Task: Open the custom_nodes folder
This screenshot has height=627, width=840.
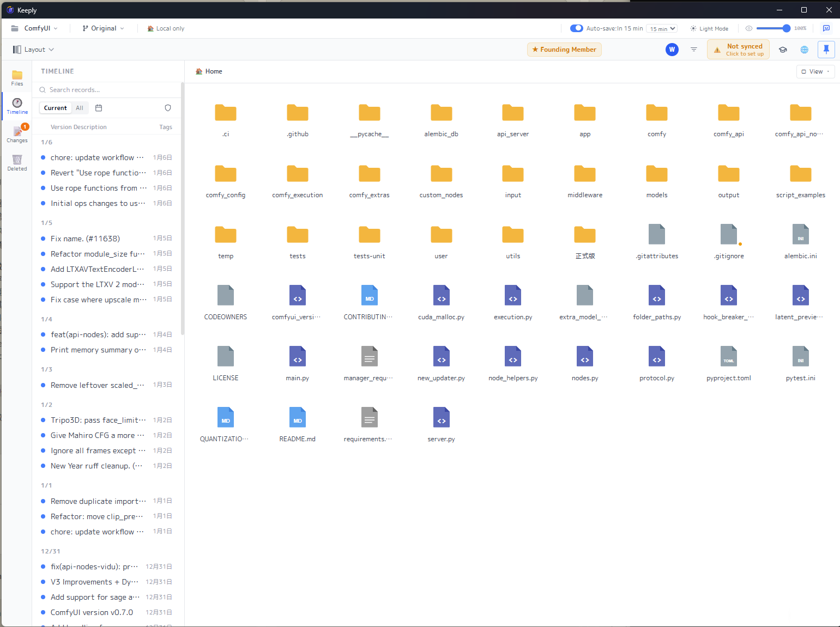Action: [x=441, y=182]
